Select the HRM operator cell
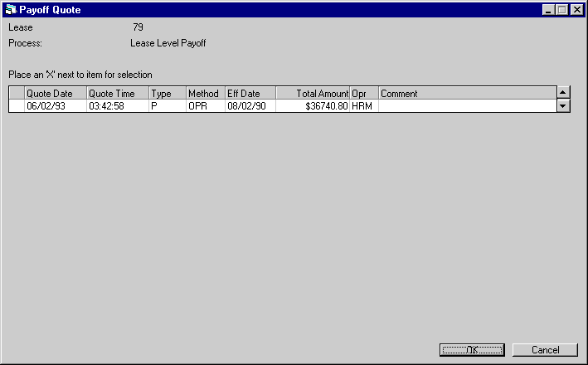 click(x=364, y=106)
